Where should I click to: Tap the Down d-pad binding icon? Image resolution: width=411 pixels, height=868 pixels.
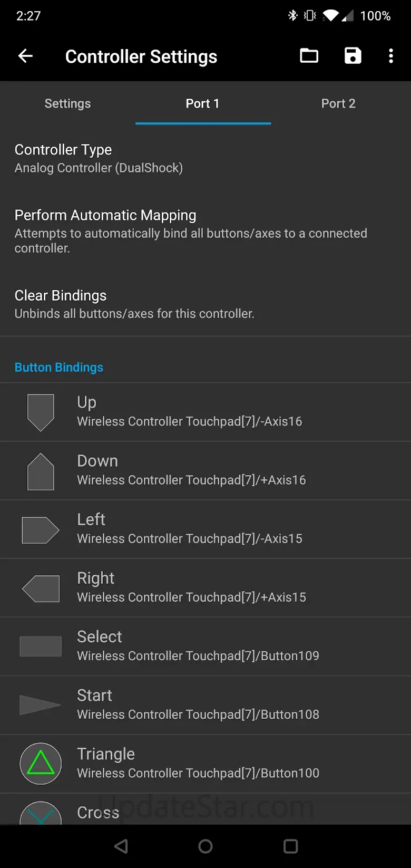(41, 471)
